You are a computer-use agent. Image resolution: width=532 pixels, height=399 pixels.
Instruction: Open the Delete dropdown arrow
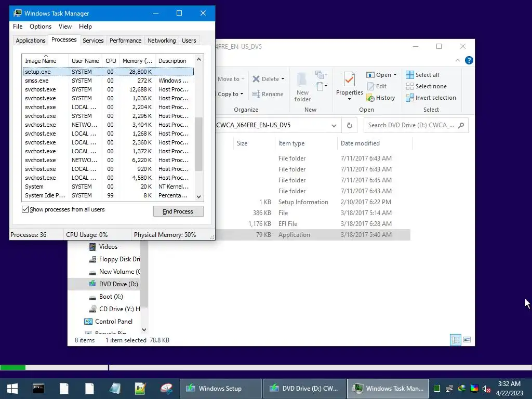tap(283, 79)
